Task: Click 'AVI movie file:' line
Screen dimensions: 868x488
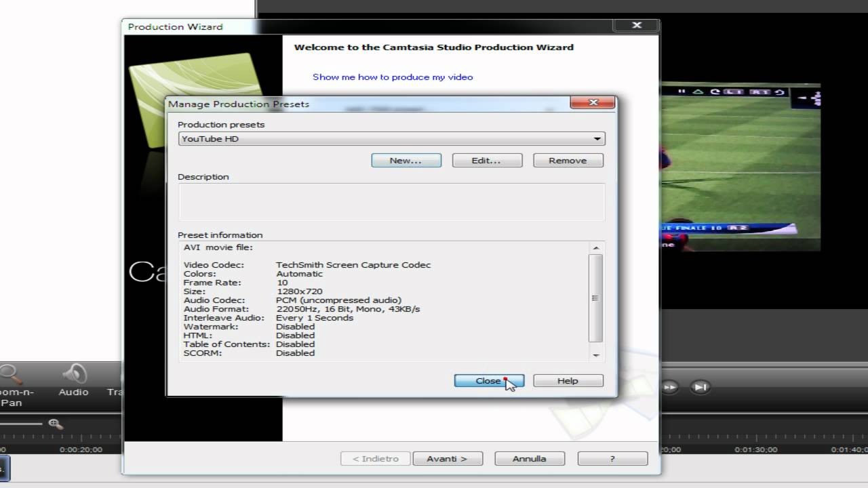Action: pos(218,247)
